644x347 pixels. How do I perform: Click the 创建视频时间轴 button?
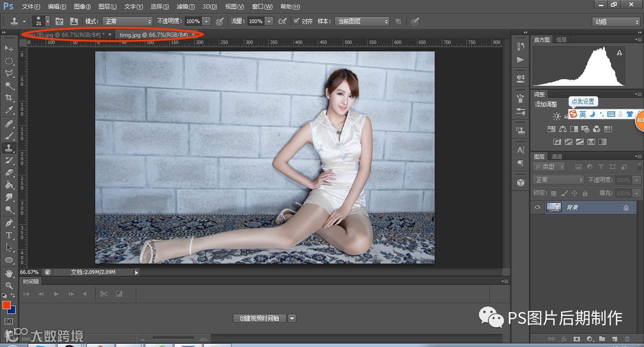(259, 318)
